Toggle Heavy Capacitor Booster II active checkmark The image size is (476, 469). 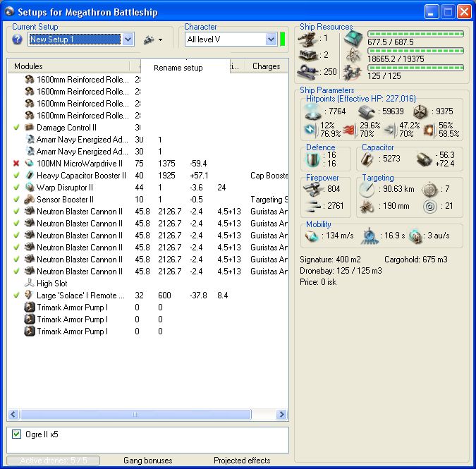pos(16,175)
